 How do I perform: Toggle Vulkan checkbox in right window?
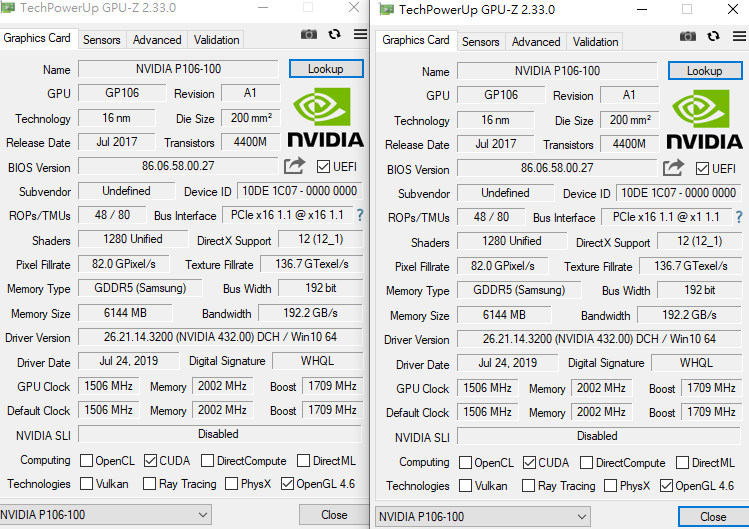pyautogui.click(x=465, y=486)
